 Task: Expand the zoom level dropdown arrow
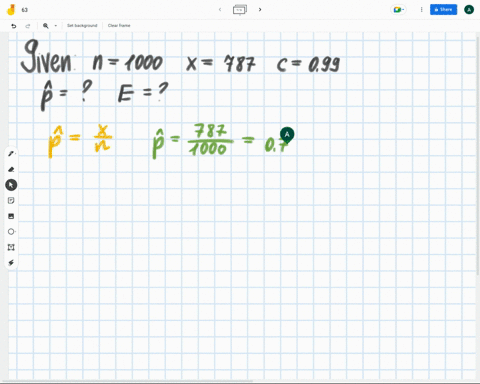tap(56, 26)
